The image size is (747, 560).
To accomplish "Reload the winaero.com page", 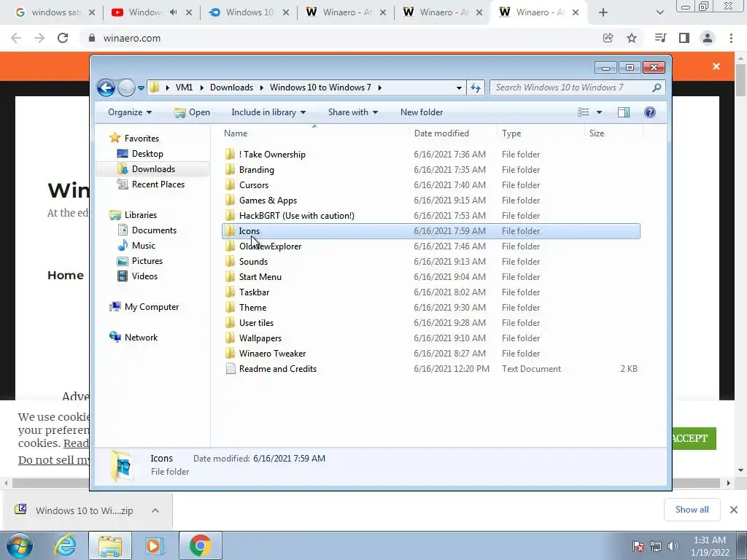I will pos(63,38).
